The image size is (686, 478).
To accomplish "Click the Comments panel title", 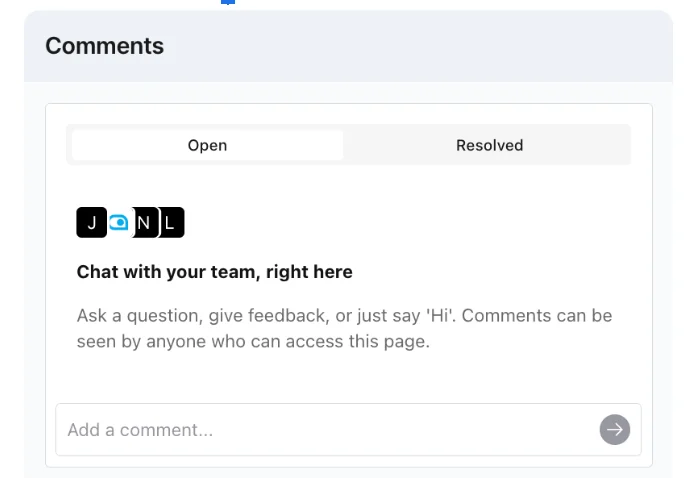I will [104, 46].
